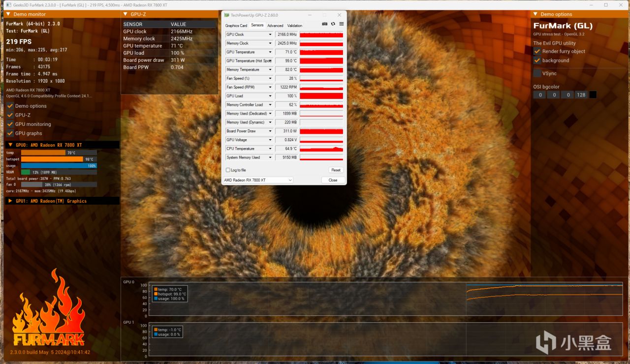Open the Validation tab
The width and height of the screenshot is (630, 364).
point(295,26)
